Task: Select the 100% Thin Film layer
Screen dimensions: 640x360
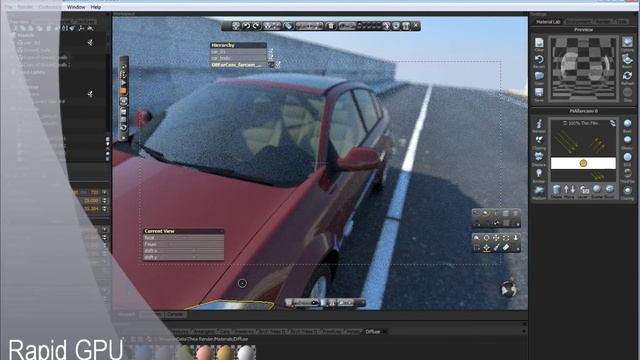Action: [583, 123]
